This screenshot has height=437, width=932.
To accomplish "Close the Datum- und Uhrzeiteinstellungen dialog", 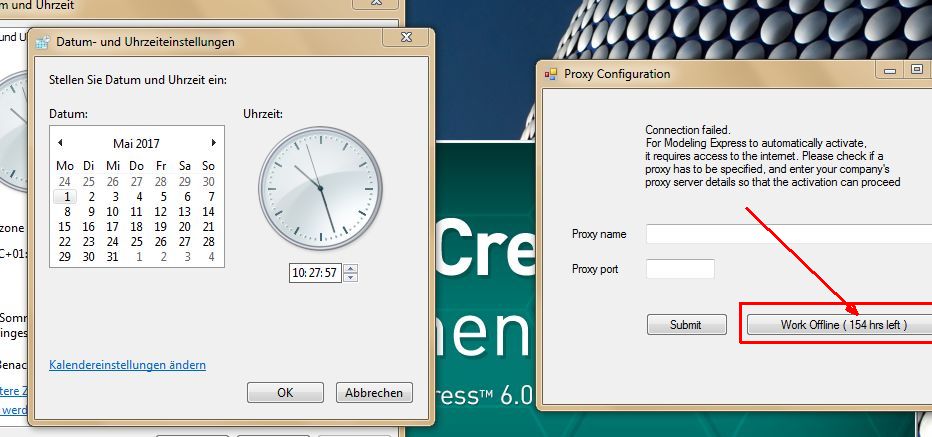I will coord(407,37).
